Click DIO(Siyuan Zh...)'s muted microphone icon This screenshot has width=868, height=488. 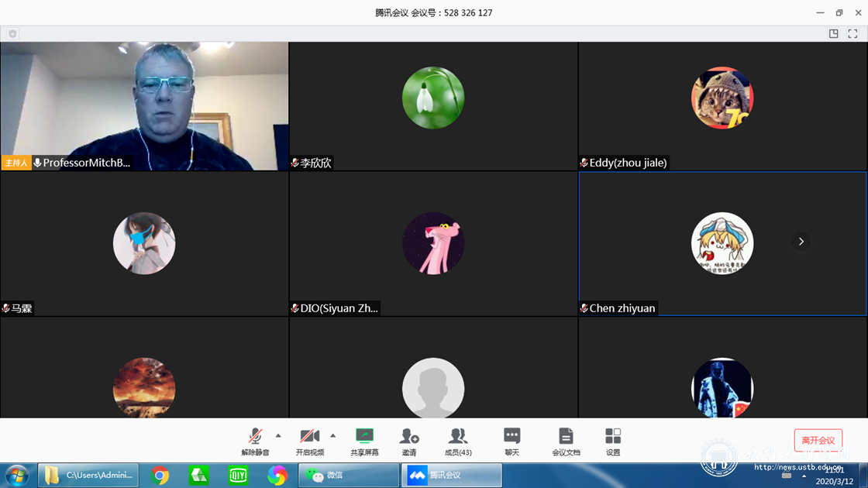294,308
